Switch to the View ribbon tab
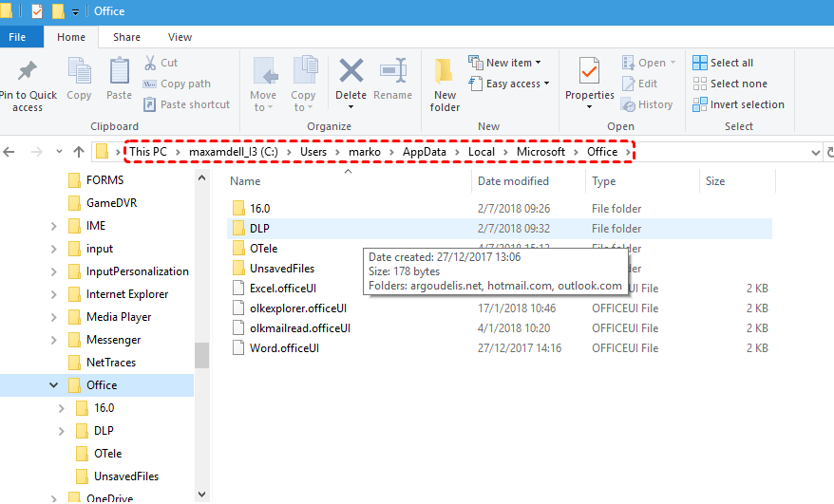Image resolution: width=834 pixels, height=504 pixels. pos(180,37)
